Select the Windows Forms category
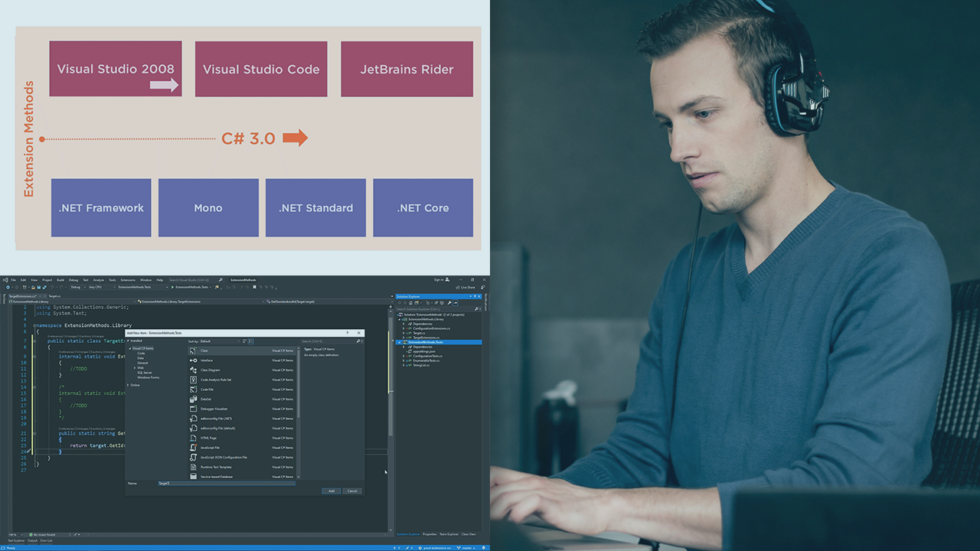 (x=149, y=377)
